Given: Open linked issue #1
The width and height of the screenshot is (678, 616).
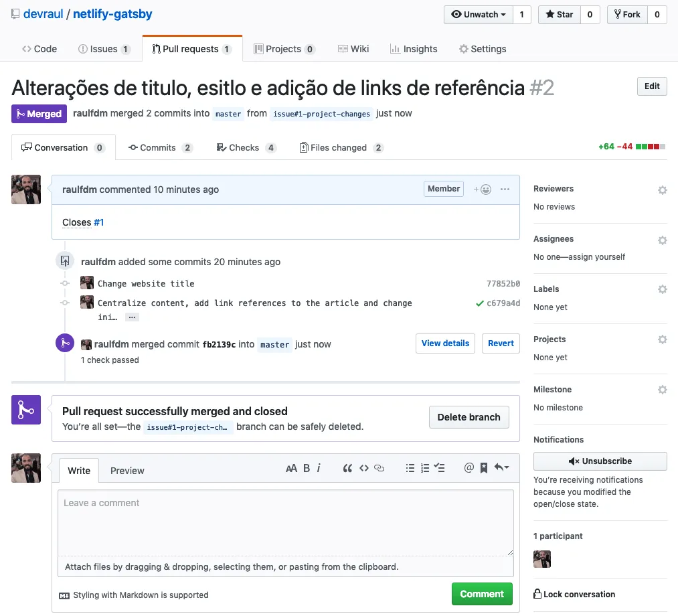Looking at the screenshot, I should (98, 222).
